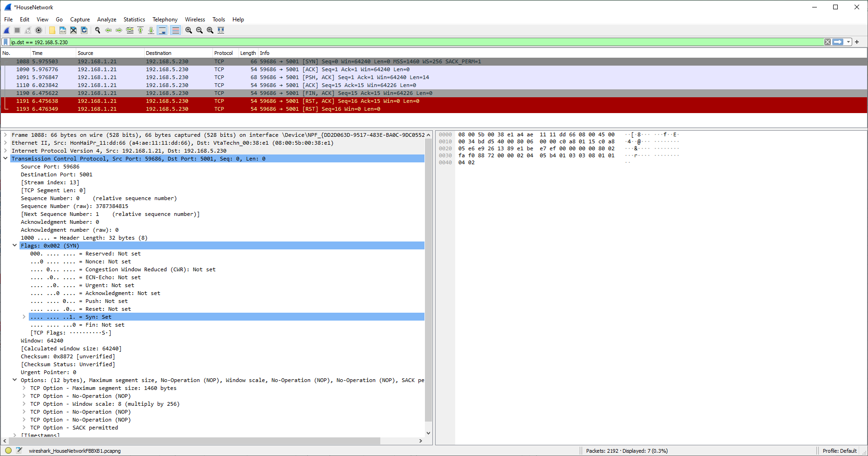This screenshot has height=456, width=868.
Task: Apply the display filter with arrow button
Action: pyautogui.click(x=838, y=42)
